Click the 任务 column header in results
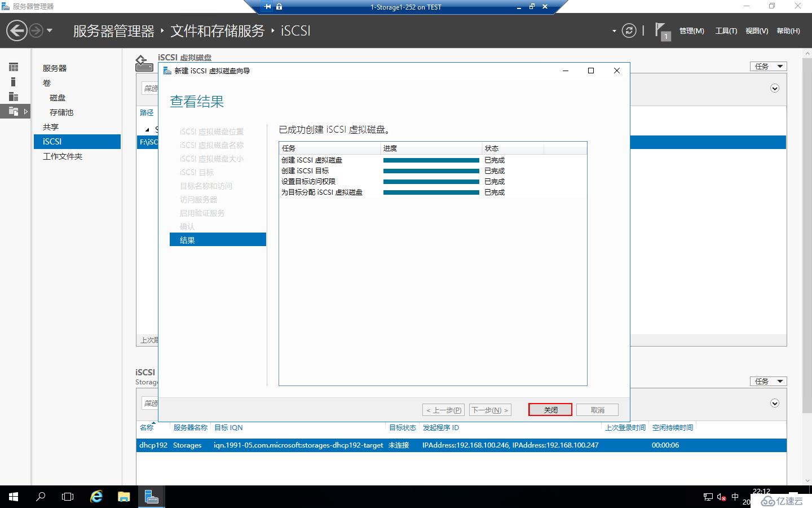 tap(330, 148)
